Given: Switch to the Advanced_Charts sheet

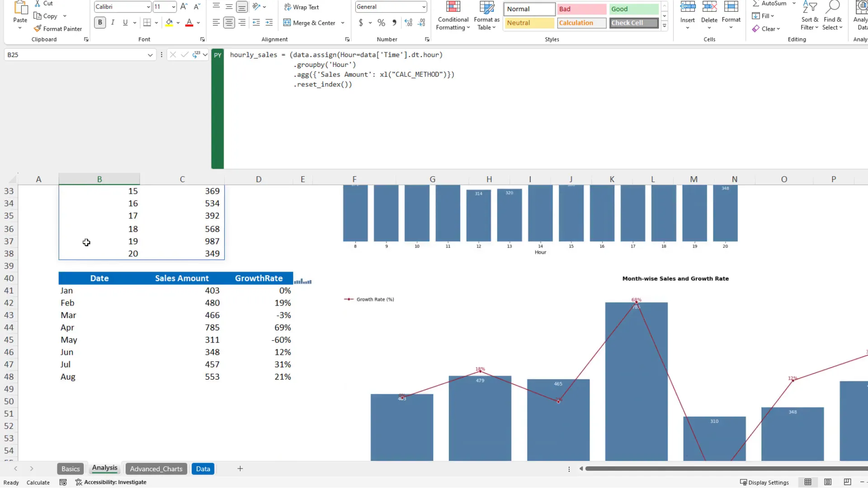Looking at the screenshot, I should pos(156,469).
